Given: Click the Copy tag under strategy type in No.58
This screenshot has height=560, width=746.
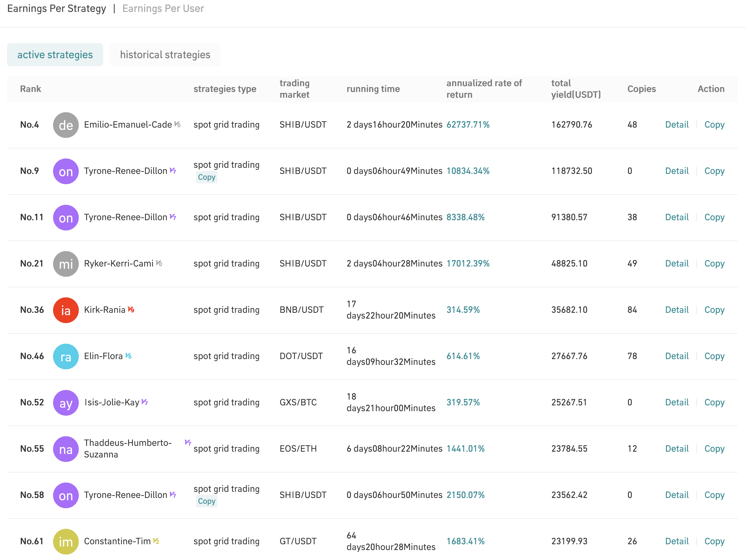Looking at the screenshot, I should (206, 501).
